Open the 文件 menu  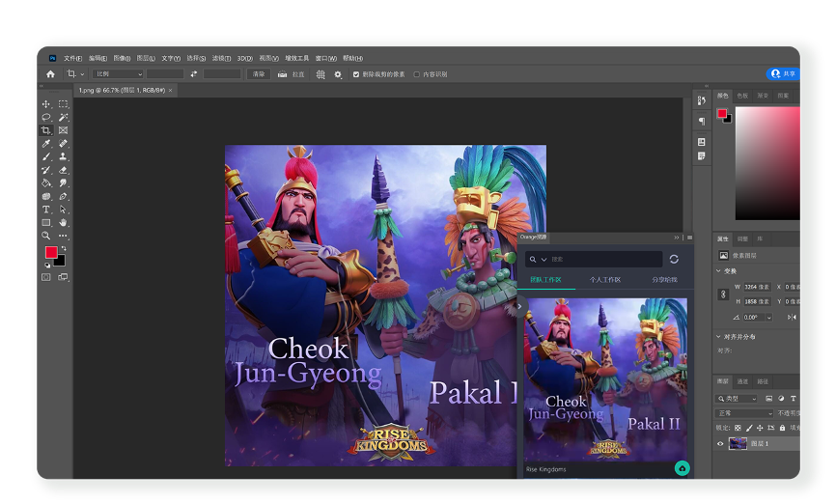pyautogui.click(x=72, y=58)
